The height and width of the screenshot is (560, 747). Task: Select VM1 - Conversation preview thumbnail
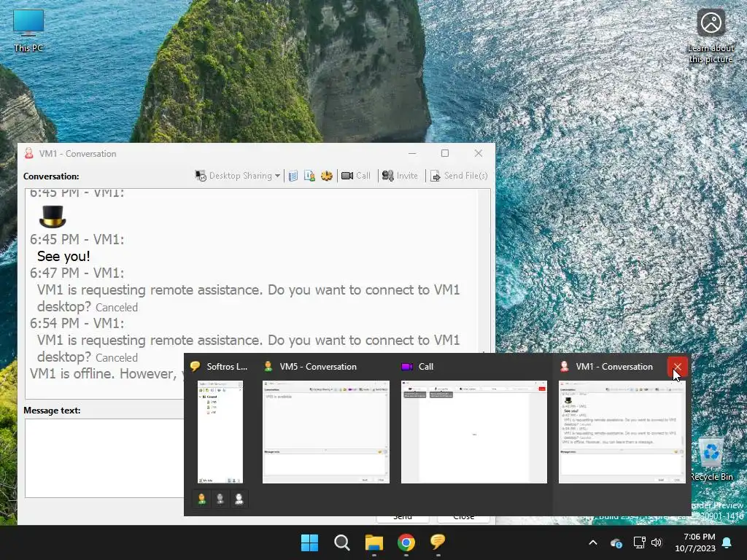pyautogui.click(x=622, y=432)
